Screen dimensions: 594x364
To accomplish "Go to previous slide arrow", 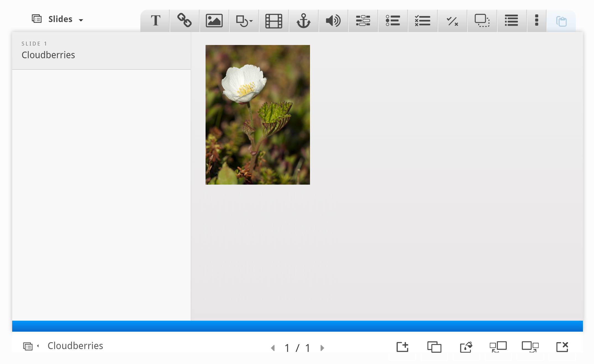I will coord(273,348).
